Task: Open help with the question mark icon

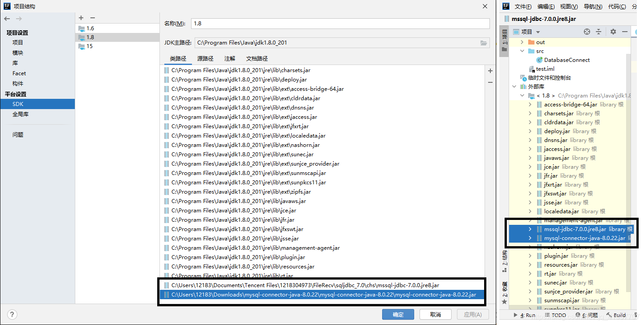Action: [12, 315]
